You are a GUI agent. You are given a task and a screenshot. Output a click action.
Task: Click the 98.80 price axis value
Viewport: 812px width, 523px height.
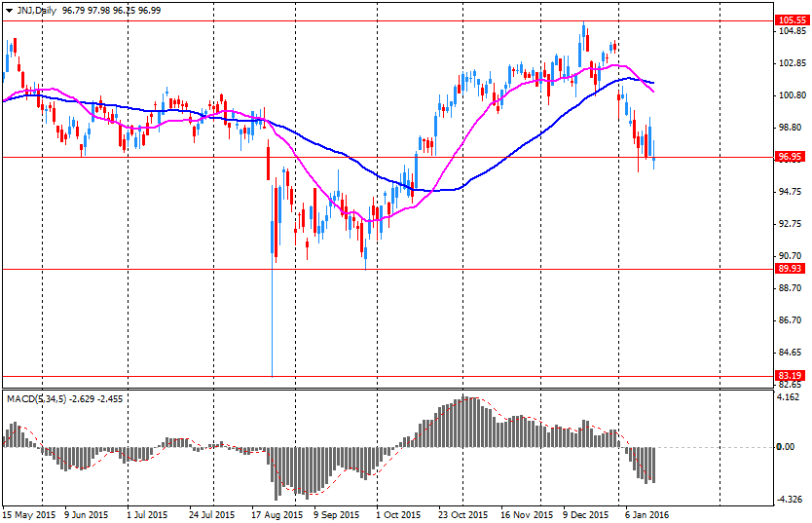791,128
